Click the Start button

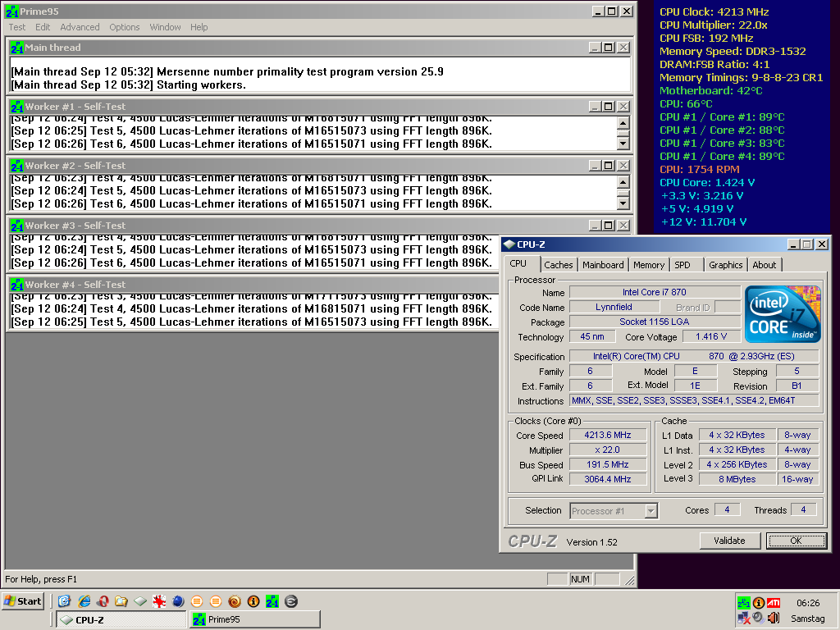click(23, 601)
